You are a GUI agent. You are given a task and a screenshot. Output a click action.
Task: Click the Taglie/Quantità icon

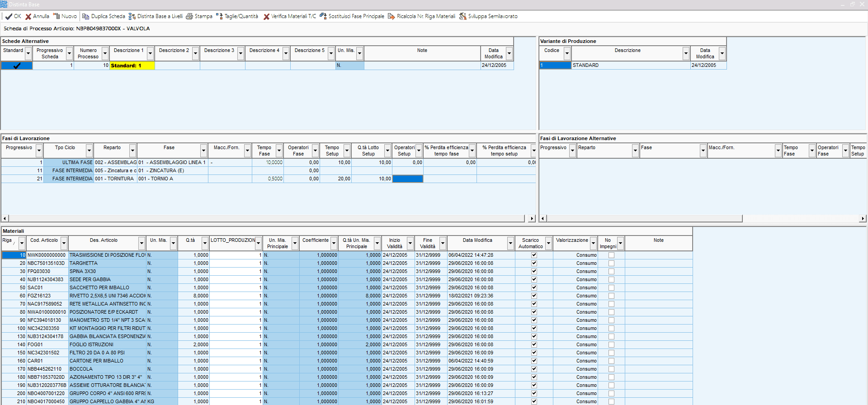tap(219, 16)
